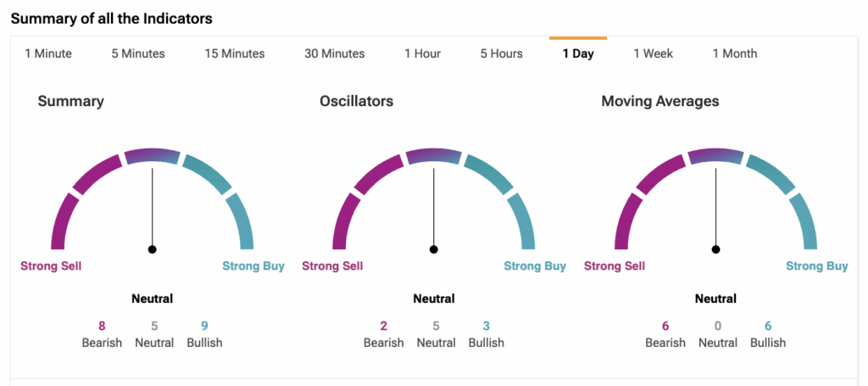The height and width of the screenshot is (386, 868).
Task: Click the Oscillators heading
Action: (x=356, y=102)
